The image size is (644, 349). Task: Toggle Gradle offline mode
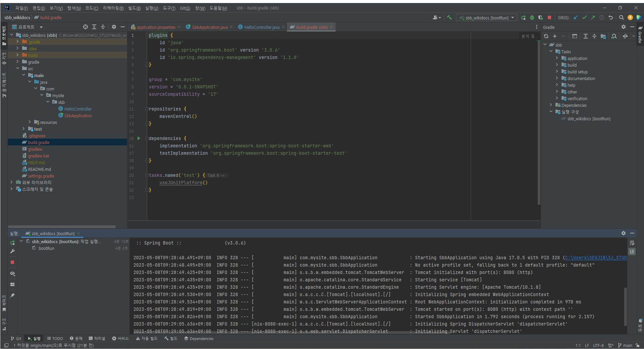click(626, 36)
